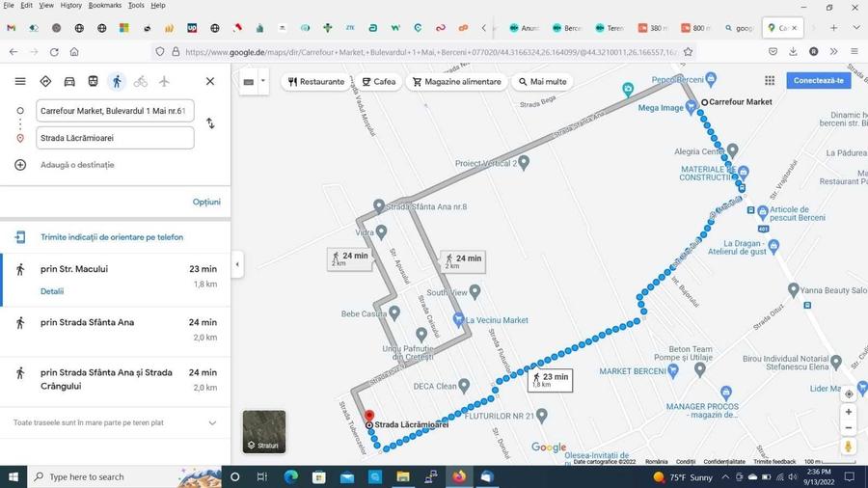
Task: Open the Firefox Edit menu
Action: [27, 5]
